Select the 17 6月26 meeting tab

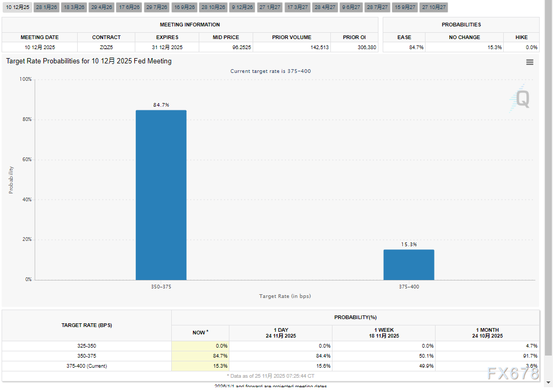tap(129, 7)
